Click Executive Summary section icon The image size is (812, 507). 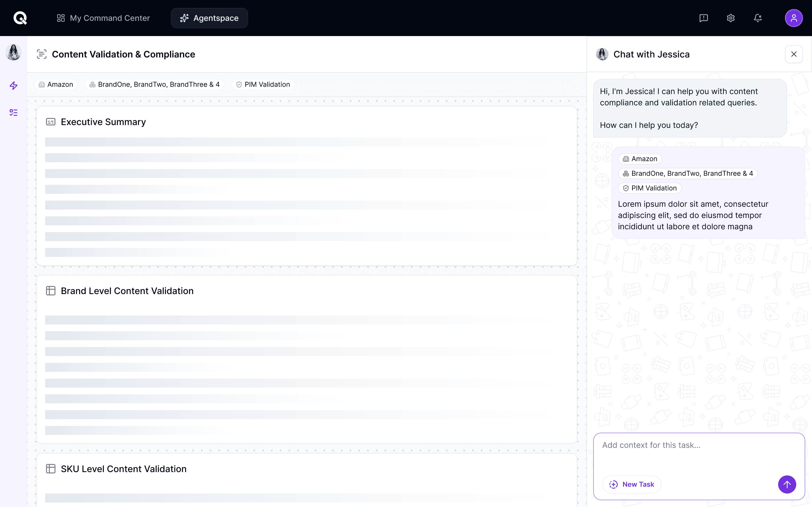click(51, 122)
